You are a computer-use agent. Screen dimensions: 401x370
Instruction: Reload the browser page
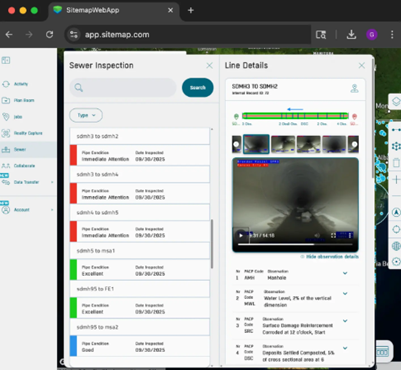click(49, 34)
